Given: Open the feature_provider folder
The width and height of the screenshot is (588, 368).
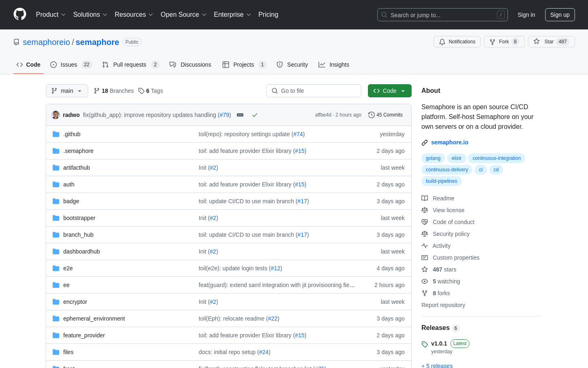Looking at the screenshot, I should pos(84,335).
